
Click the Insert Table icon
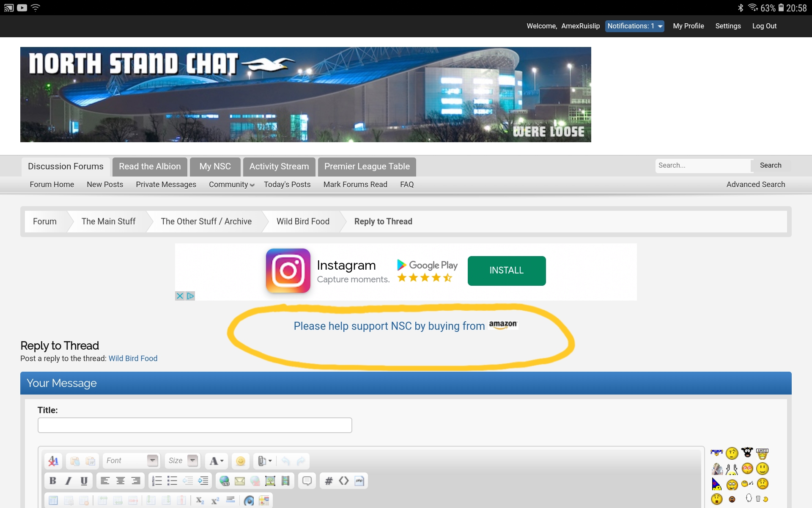pyautogui.click(x=53, y=501)
